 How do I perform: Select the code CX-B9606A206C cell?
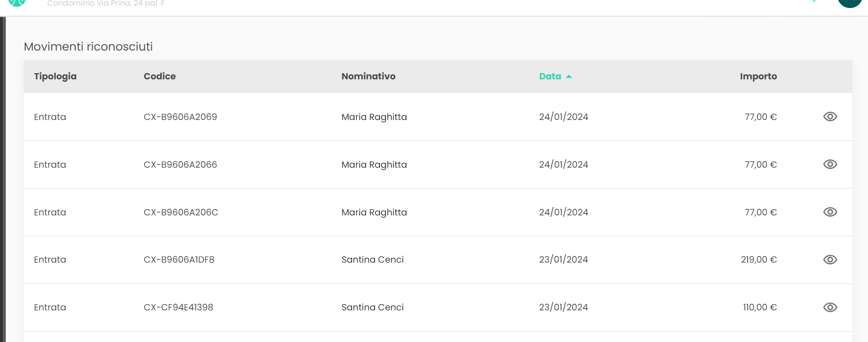(x=181, y=213)
